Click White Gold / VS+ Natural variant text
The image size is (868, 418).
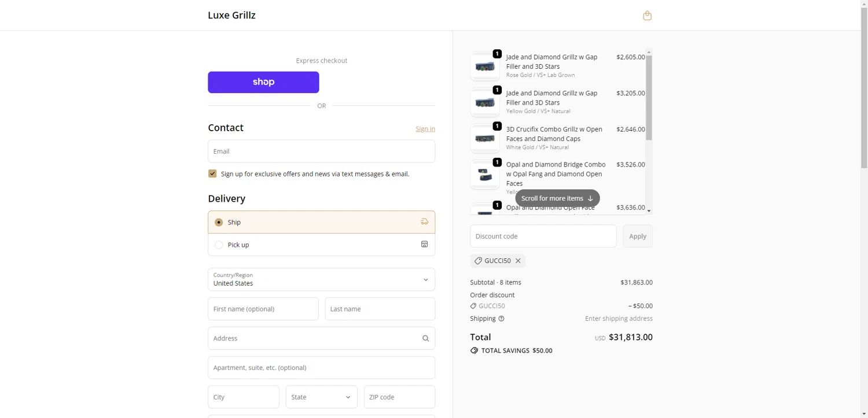pos(538,147)
